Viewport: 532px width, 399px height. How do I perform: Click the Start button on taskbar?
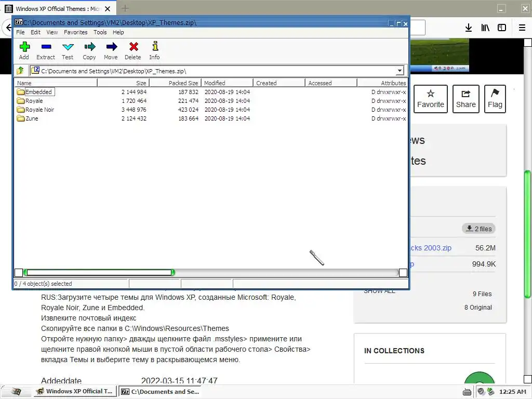coord(16,392)
